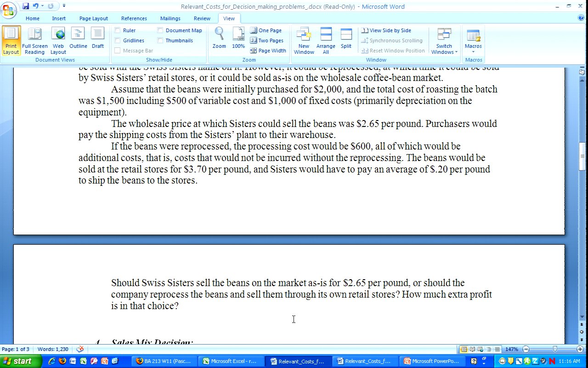
Task: Open a New Window
Action: tap(304, 40)
